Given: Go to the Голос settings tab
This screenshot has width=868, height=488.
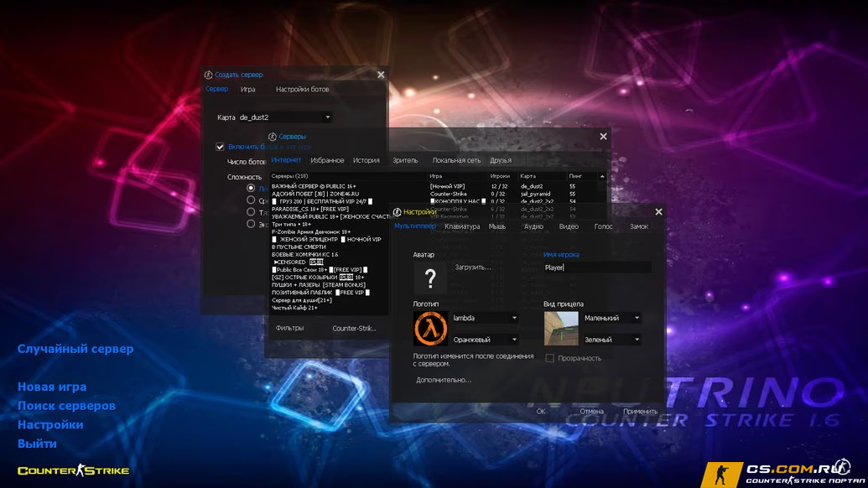Looking at the screenshot, I should 603,226.
